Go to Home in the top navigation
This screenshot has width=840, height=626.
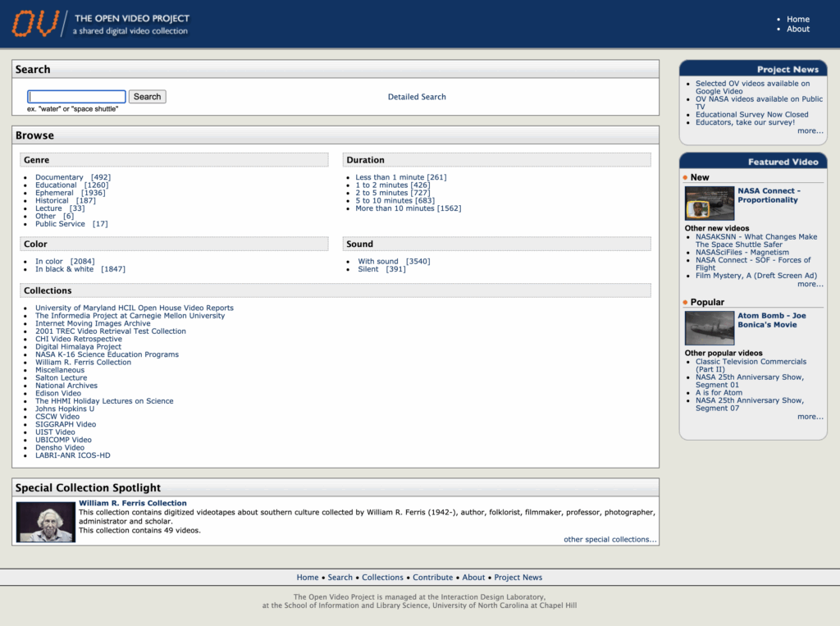[x=797, y=19]
